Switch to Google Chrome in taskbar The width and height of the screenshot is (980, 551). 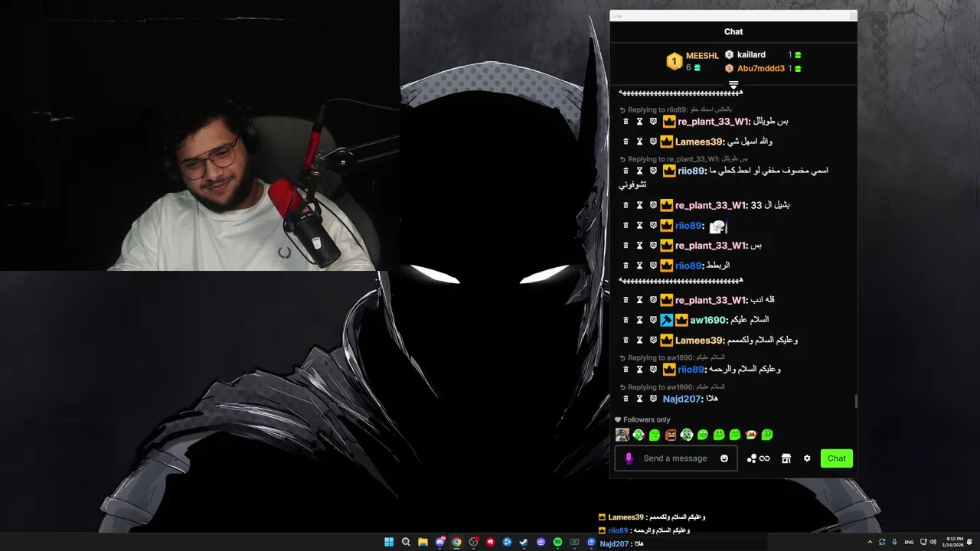[456, 542]
